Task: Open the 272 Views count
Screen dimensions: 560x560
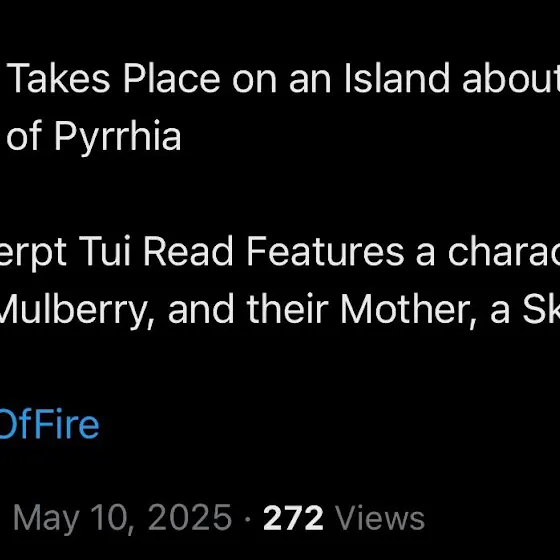Action: [x=344, y=518]
